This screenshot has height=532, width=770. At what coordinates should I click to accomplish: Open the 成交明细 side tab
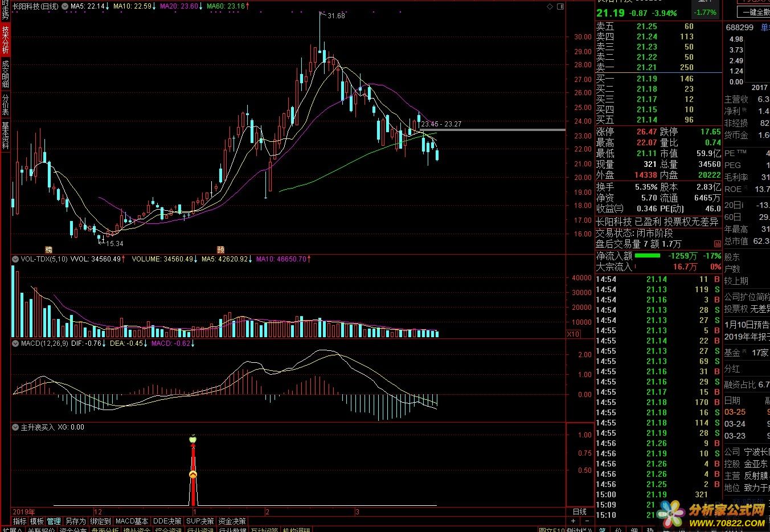5,74
